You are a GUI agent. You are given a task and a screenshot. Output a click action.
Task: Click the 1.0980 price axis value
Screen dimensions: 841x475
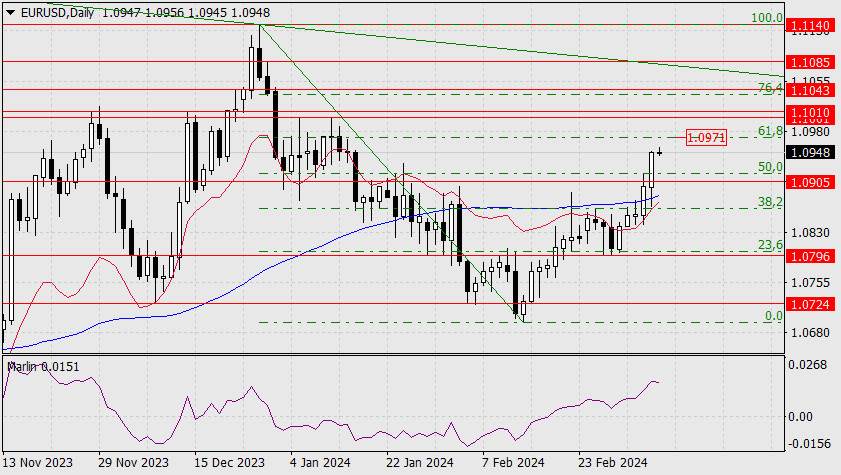810,131
